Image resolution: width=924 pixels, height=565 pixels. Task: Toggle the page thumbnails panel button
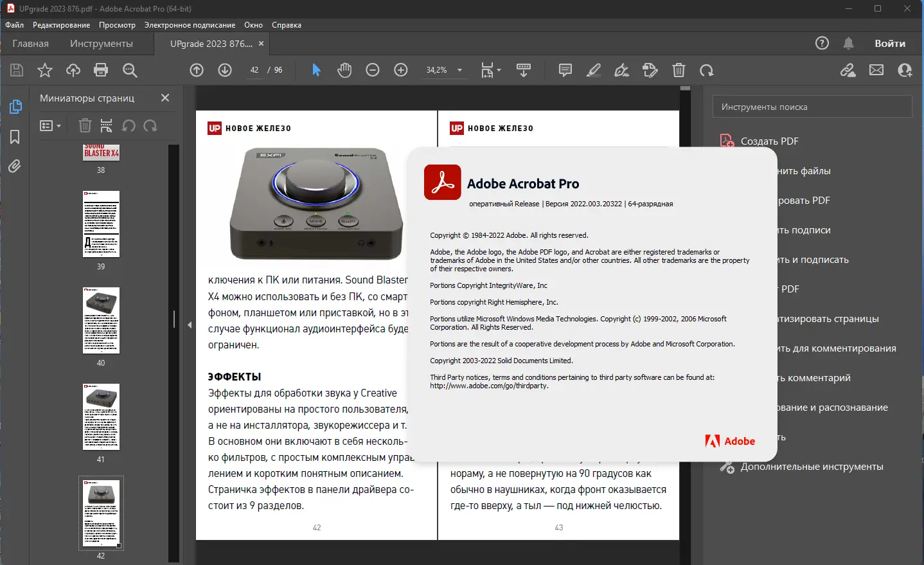[15, 107]
